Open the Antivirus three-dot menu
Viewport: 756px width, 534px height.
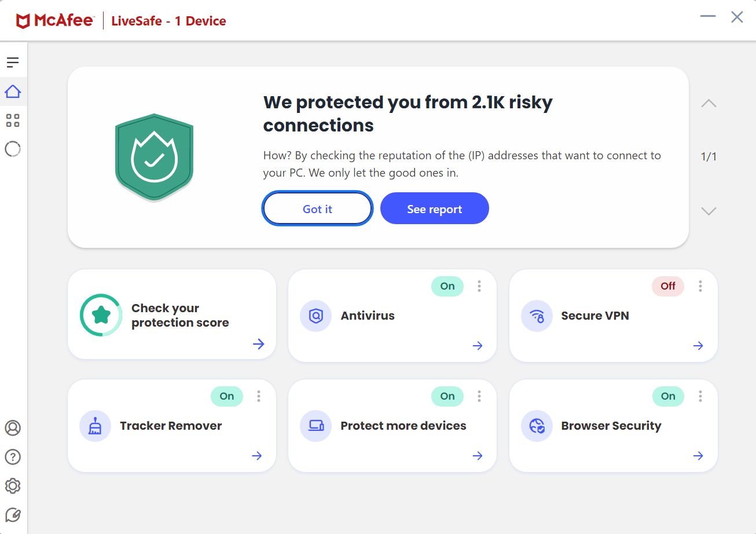tap(479, 286)
